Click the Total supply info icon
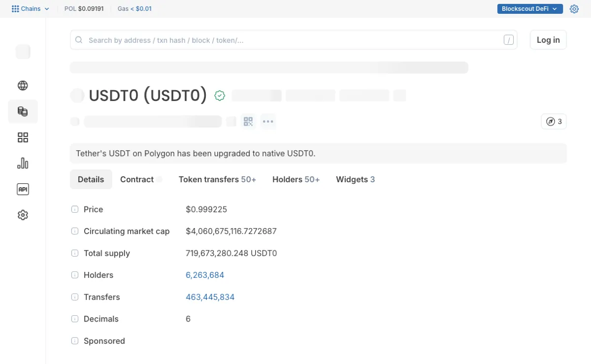Image resolution: width=591 pixels, height=364 pixels. tap(75, 253)
